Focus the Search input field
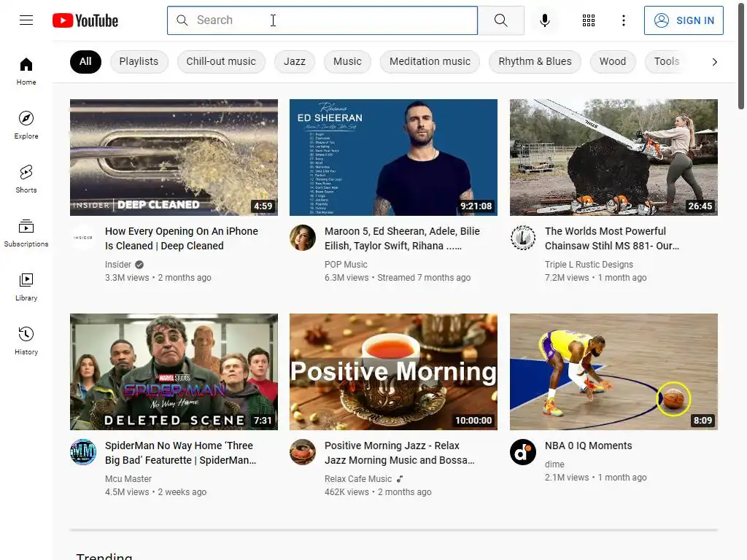 (322, 20)
